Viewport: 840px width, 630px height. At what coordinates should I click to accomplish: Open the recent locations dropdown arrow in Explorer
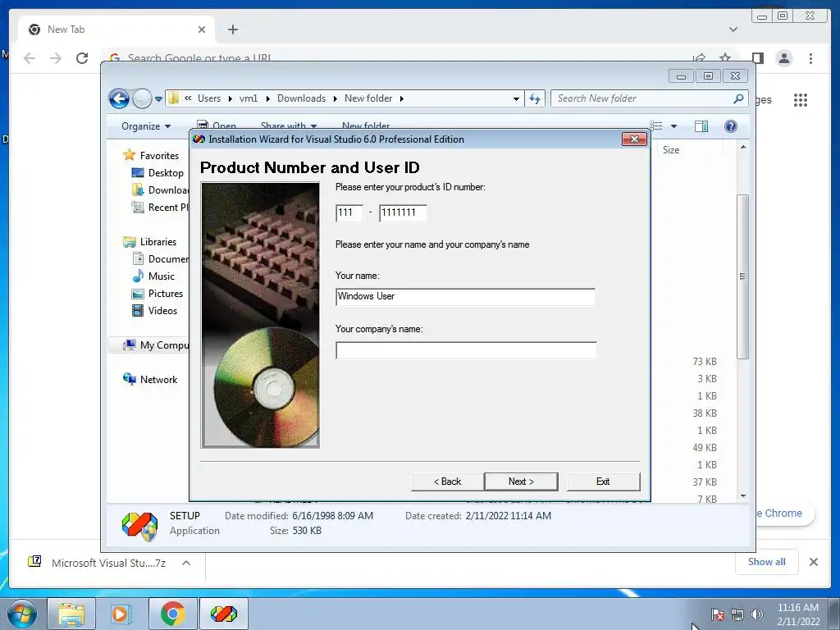click(x=158, y=99)
